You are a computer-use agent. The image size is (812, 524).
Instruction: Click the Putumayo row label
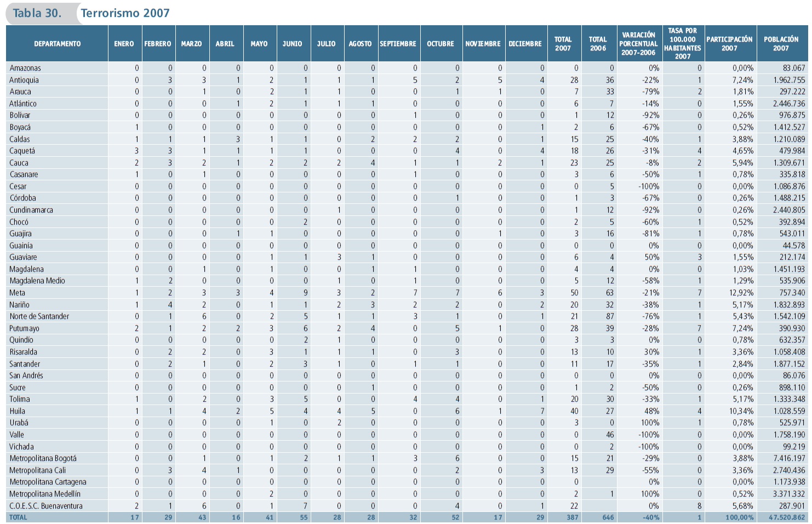tap(24, 328)
